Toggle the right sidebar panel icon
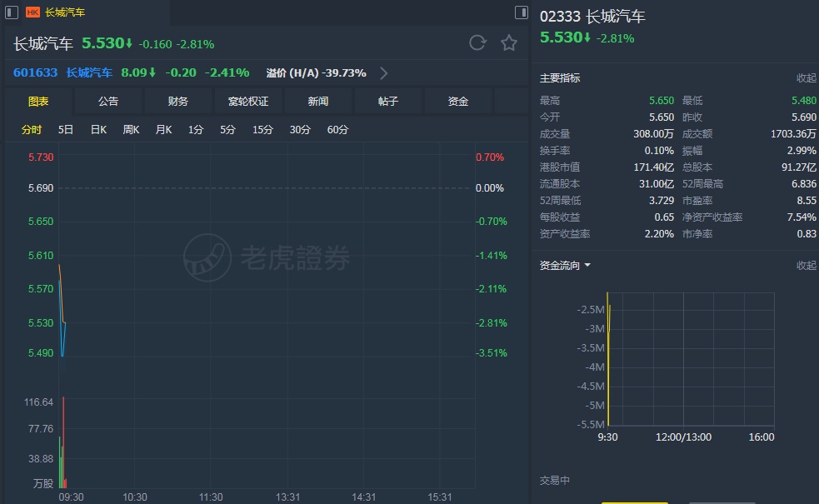This screenshot has width=819, height=504. [521, 12]
